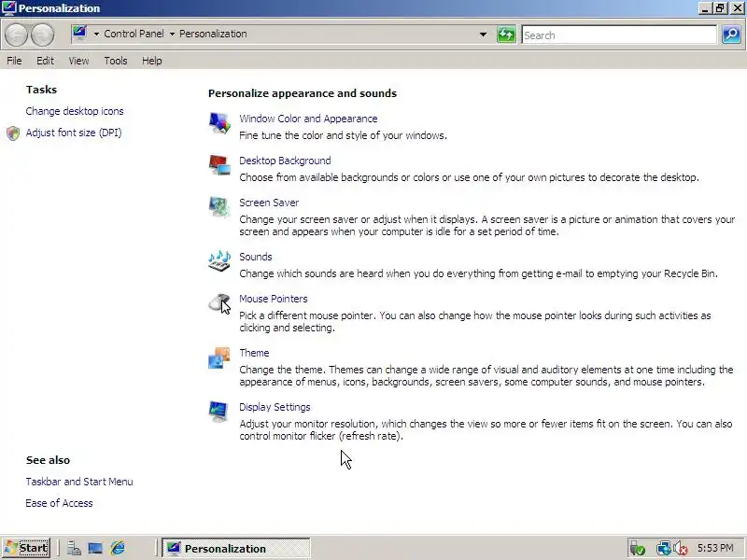Open the Theme link
This screenshot has height=560, width=747.
[254, 353]
